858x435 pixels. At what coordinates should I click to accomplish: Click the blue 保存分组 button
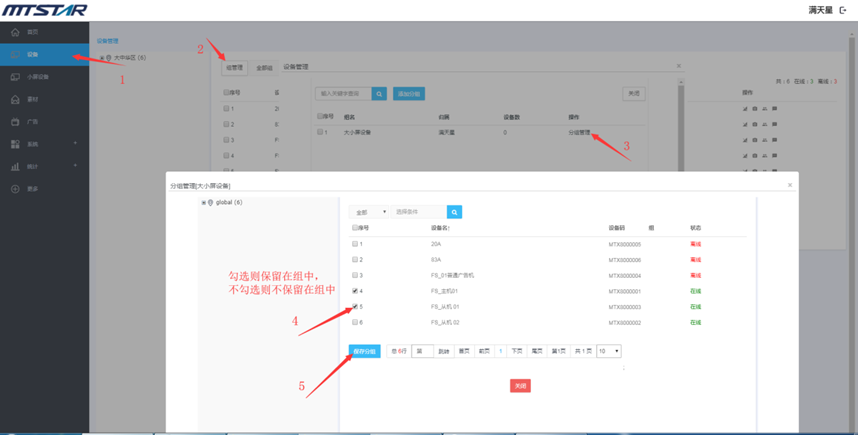tap(364, 351)
